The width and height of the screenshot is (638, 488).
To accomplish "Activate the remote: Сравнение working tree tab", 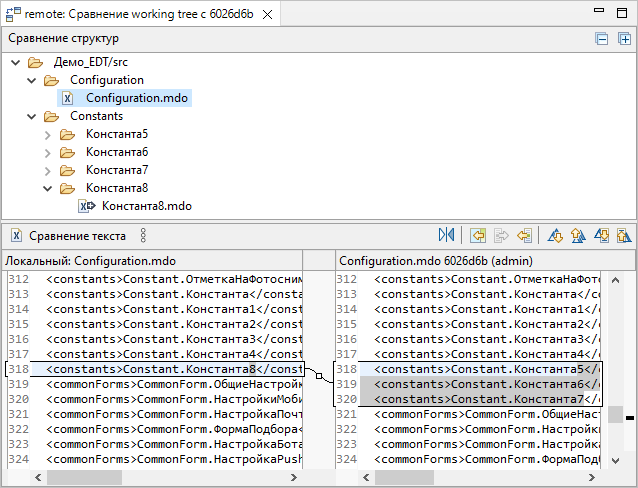I will pyautogui.click(x=140, y=16).
